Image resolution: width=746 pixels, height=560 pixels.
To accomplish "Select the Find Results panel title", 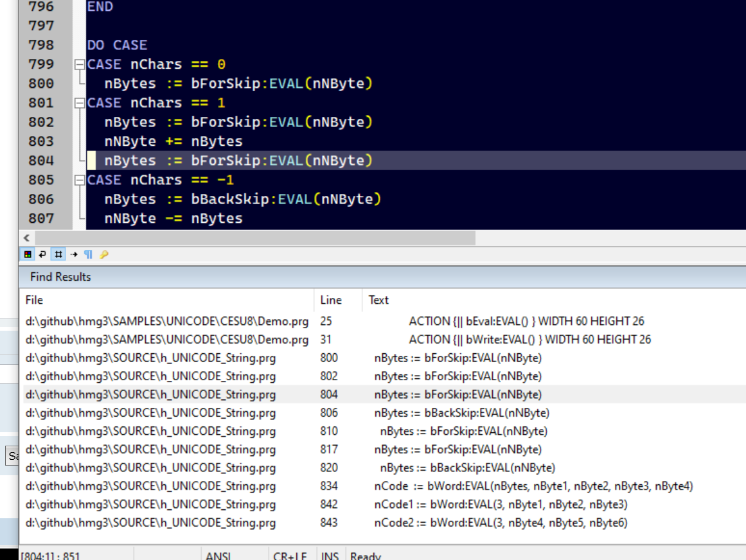I will coord(60,277).
